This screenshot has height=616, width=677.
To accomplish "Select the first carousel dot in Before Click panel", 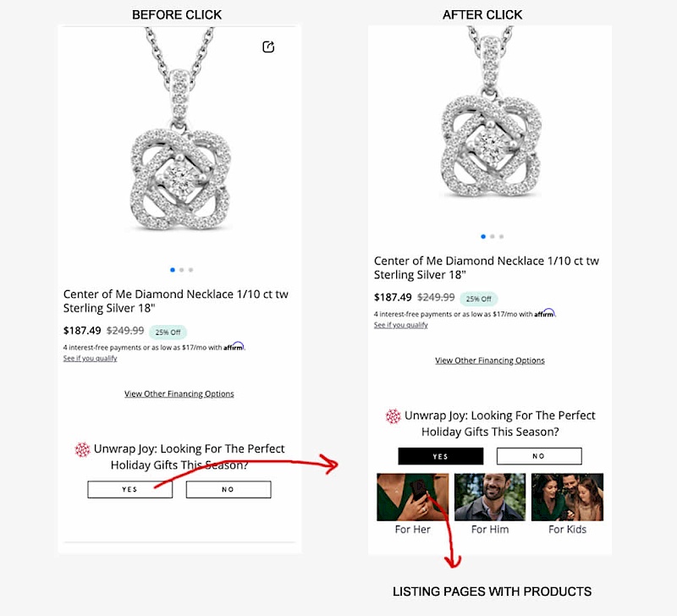I will [173, 270].
